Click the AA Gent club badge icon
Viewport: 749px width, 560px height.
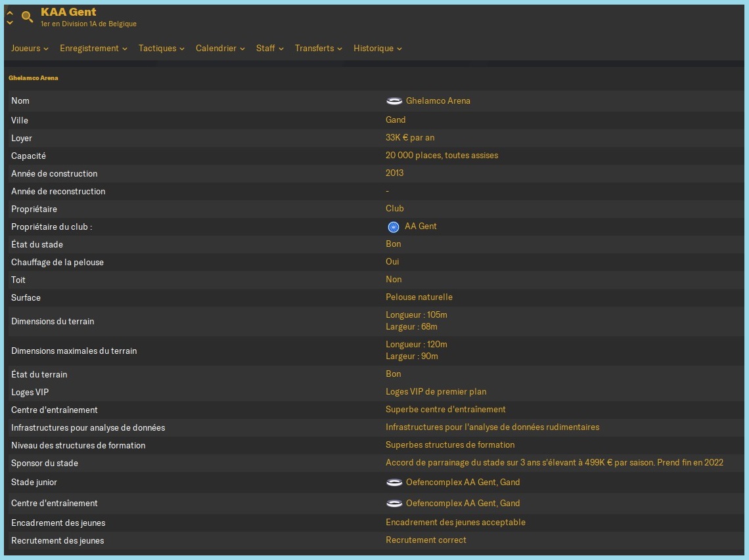(393, 226)
